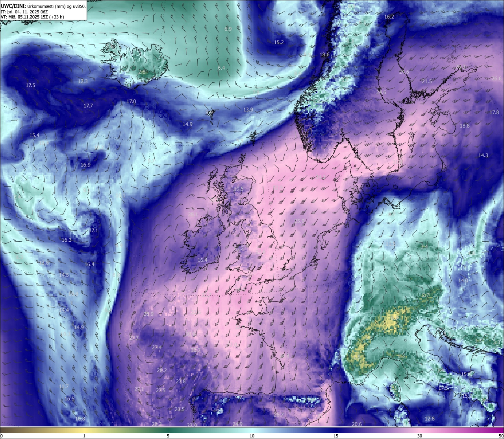Click the 14.5 value label
The width and height of the screenshot is (504, 439).
(64, 275)
